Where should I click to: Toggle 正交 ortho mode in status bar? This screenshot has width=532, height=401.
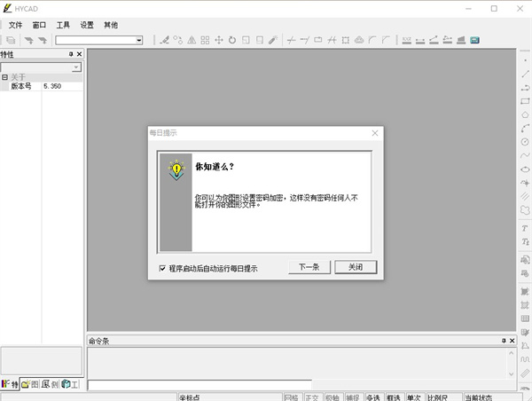tap(312, 397)
